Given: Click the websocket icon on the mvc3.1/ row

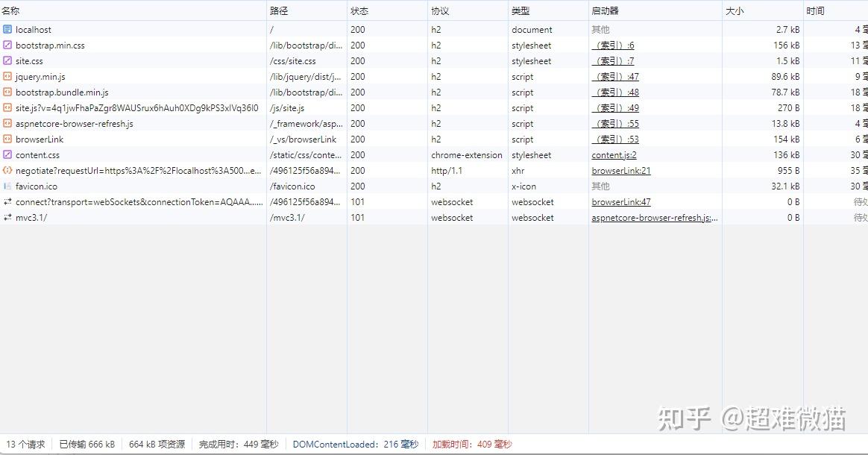Looking at the screenshot, I should click(7, 217).
